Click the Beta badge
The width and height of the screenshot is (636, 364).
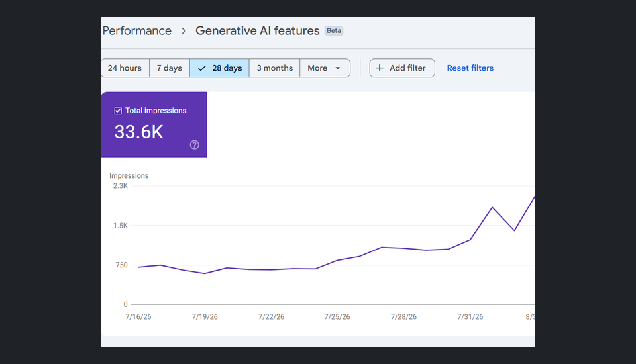pos(334,31)
